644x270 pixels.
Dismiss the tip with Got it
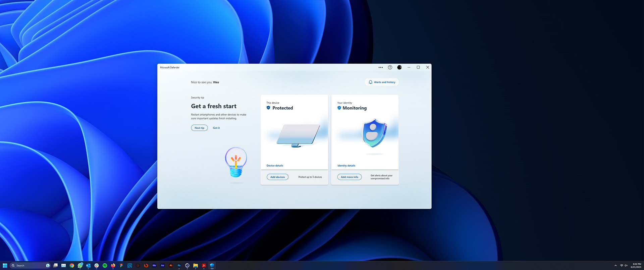point(216,128)
